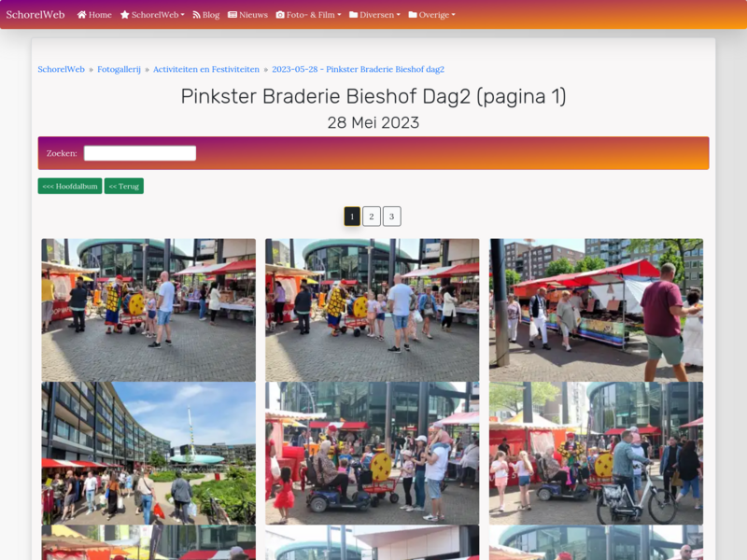Click the Home house icon
Image resolution: width=747 pixels, height=560 pixels.
pos(82,15)
